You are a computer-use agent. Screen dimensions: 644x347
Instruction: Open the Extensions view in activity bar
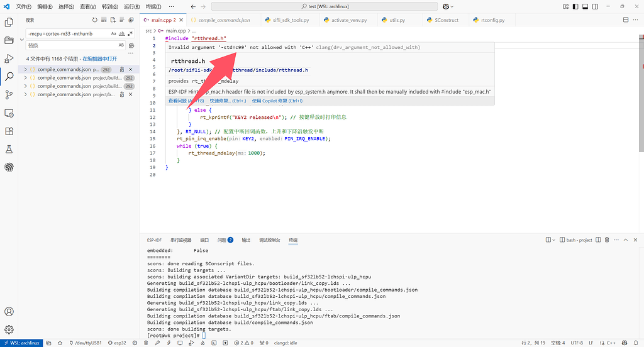9,131
